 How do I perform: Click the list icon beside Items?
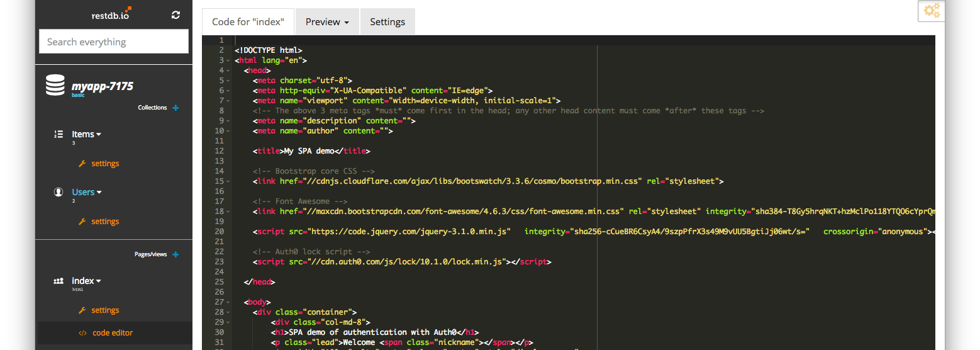58,134
